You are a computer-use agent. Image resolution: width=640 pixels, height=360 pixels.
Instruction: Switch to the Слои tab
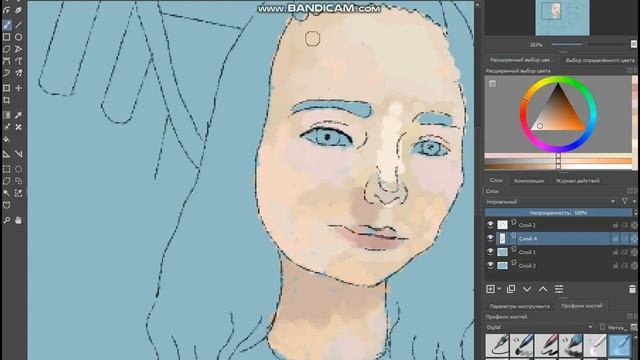click(496, 180)
